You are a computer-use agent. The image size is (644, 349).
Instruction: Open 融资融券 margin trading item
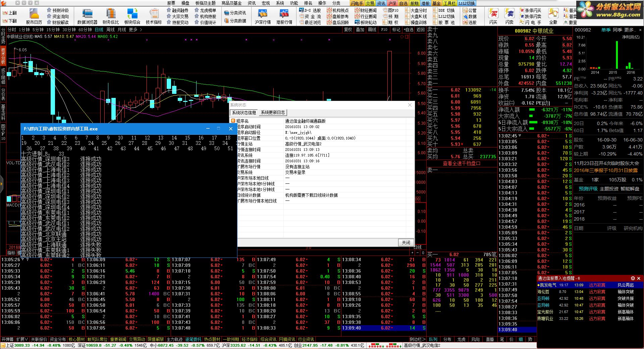pos(177,10)
